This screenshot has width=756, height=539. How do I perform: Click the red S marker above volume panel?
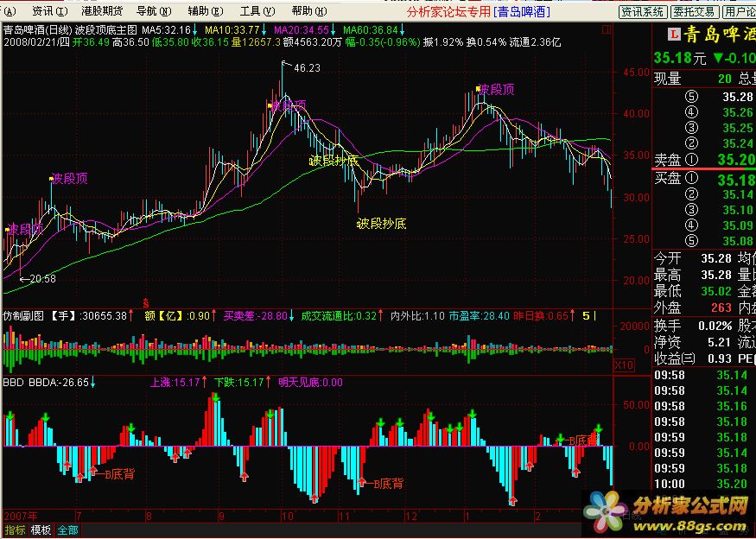pos(146,304)
